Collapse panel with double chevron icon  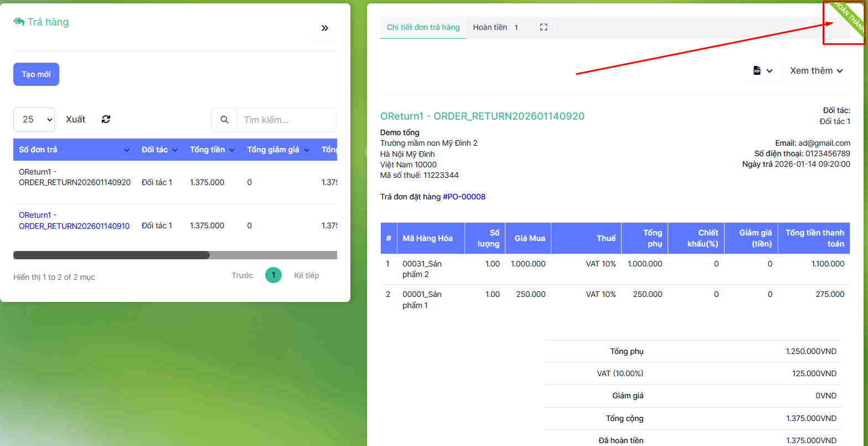click(x=325, y=28)
